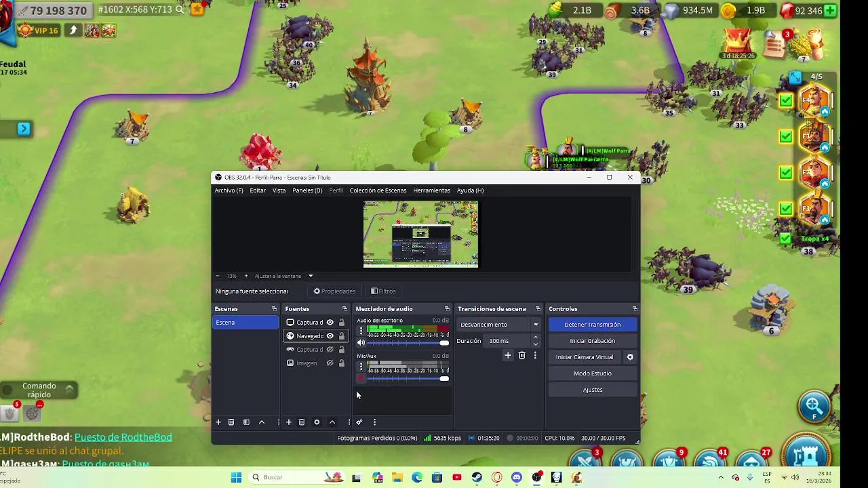Open scene filters icon in Escenas toolbar
868x488 pixels.
tap(246, 422)
